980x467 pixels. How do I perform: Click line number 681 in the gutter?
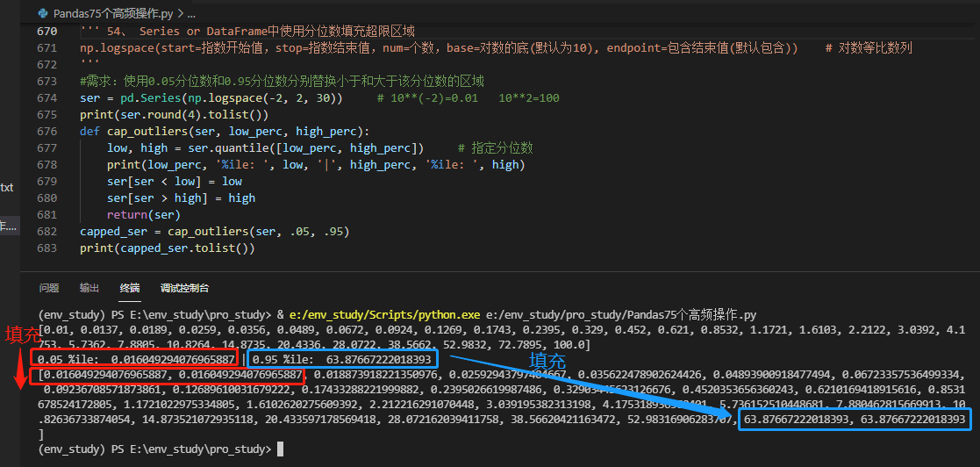(x=47, y=214)
